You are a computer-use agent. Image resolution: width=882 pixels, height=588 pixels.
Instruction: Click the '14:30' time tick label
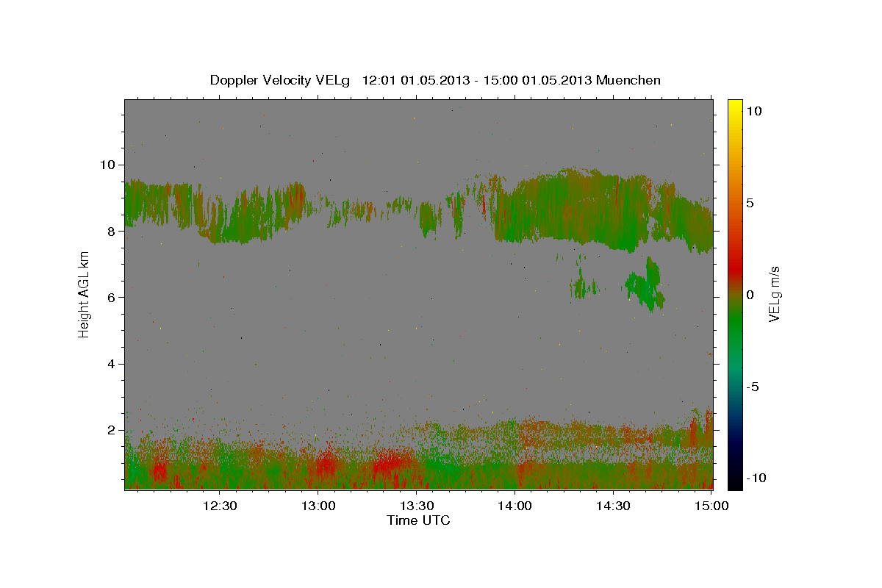point(613,506)
